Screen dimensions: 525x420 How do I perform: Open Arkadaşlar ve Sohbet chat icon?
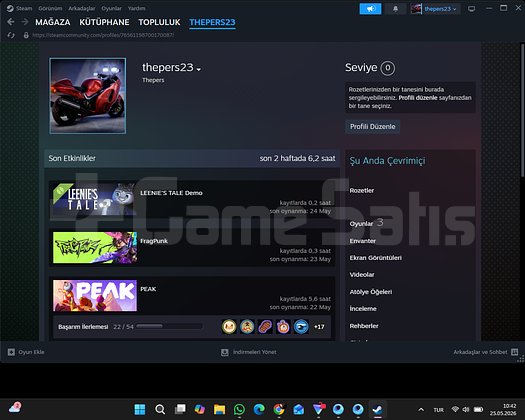point(514,352)
